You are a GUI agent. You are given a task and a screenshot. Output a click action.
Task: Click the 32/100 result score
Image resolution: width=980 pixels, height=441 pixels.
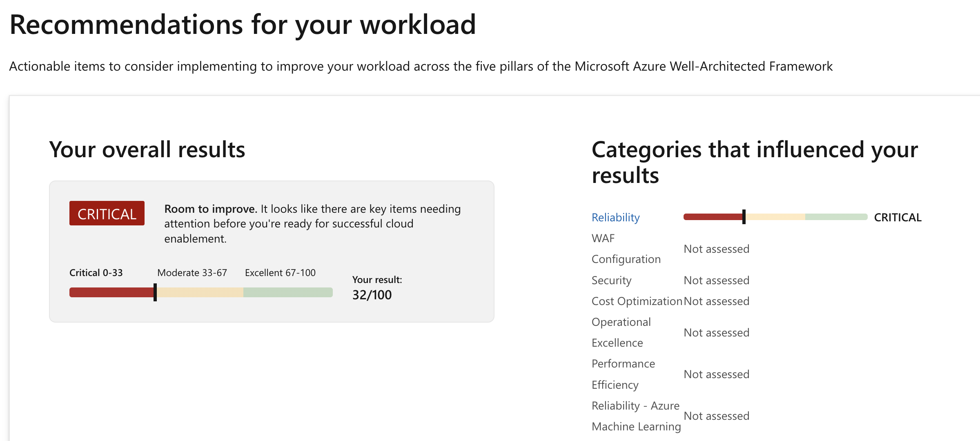point(372,295)
